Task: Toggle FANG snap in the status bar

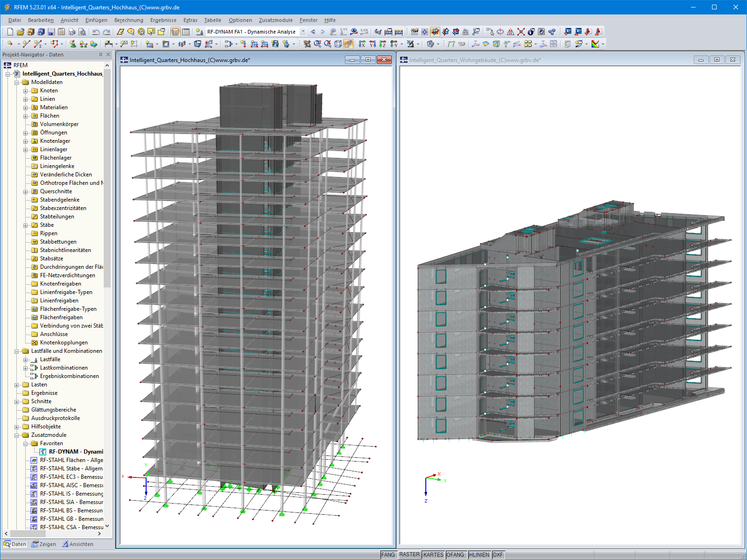Action: click(x=388, y=555)
